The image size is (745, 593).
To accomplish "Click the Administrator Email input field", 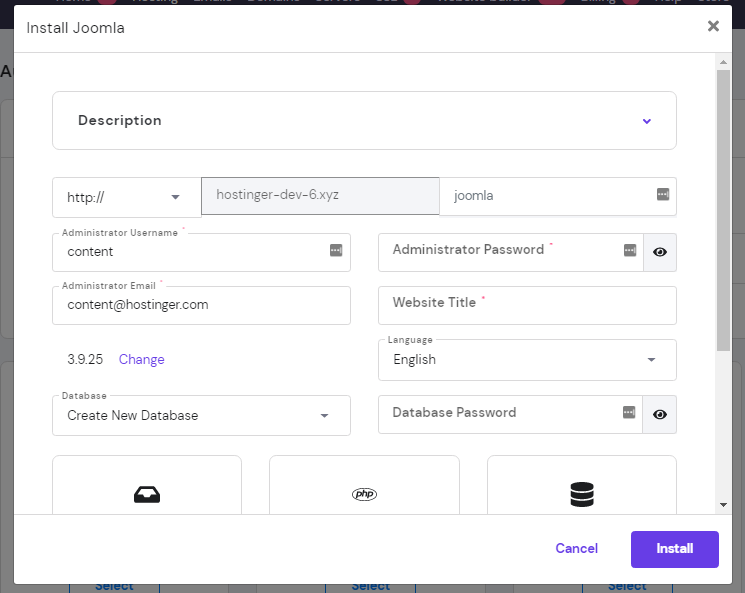I will coord(201,306).
